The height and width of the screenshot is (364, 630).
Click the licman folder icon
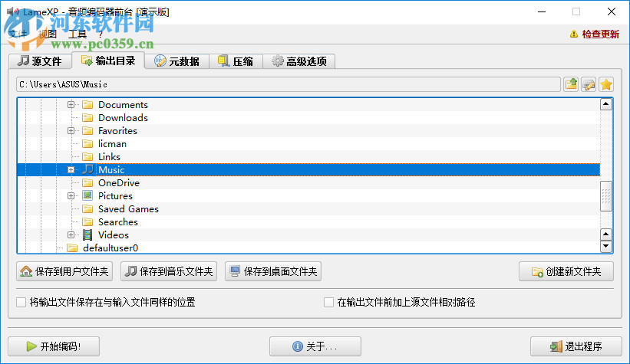[87, 143]
